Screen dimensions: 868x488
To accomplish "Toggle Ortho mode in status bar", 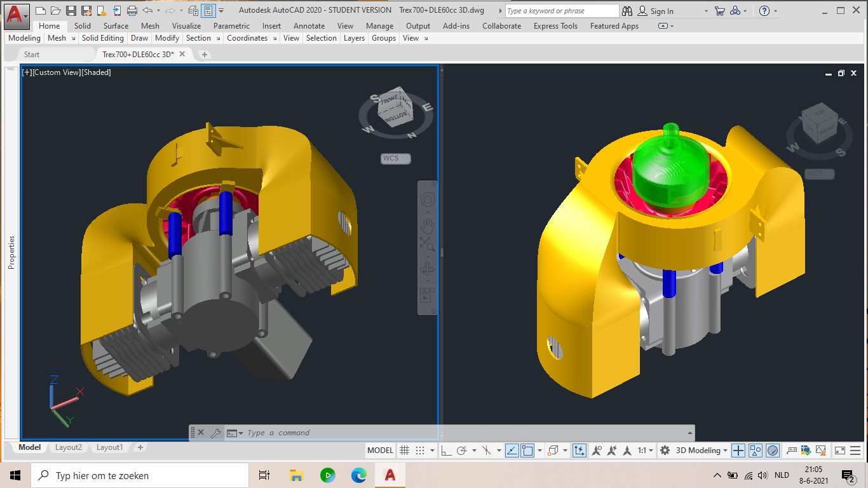I will pyautogui.click(x=446, y=451).
